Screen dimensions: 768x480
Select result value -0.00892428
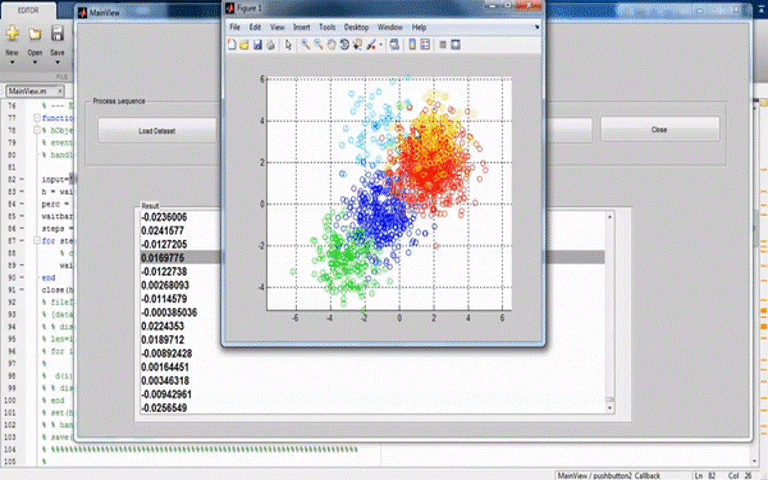167,354
